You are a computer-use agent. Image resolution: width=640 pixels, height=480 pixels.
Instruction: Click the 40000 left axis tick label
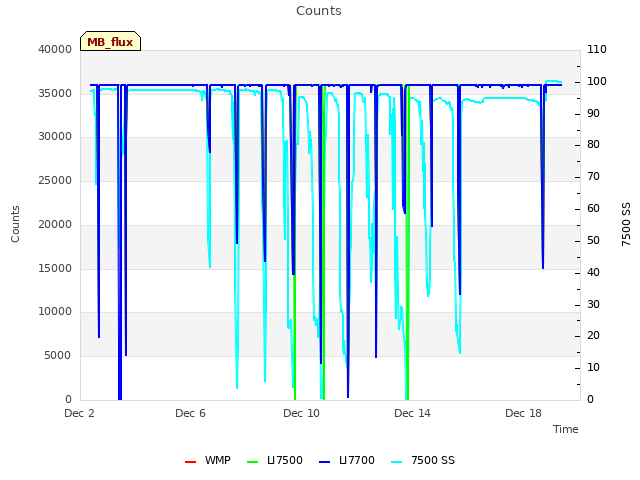tap(55, 49)
